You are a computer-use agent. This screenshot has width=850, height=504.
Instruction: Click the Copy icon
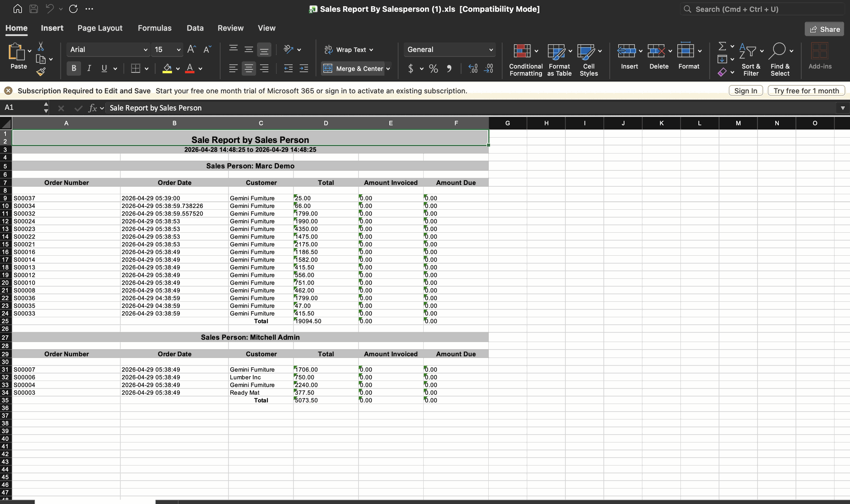41,59
